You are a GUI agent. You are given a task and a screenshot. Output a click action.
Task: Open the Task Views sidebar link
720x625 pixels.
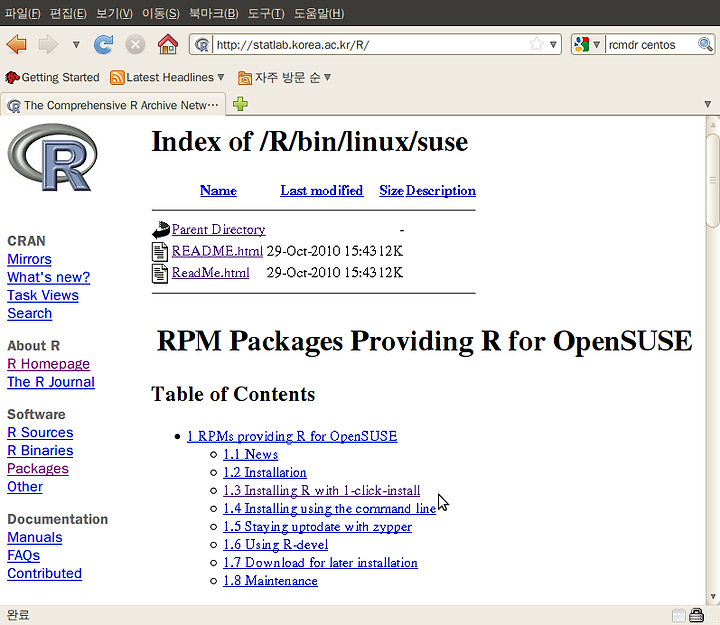43,295
